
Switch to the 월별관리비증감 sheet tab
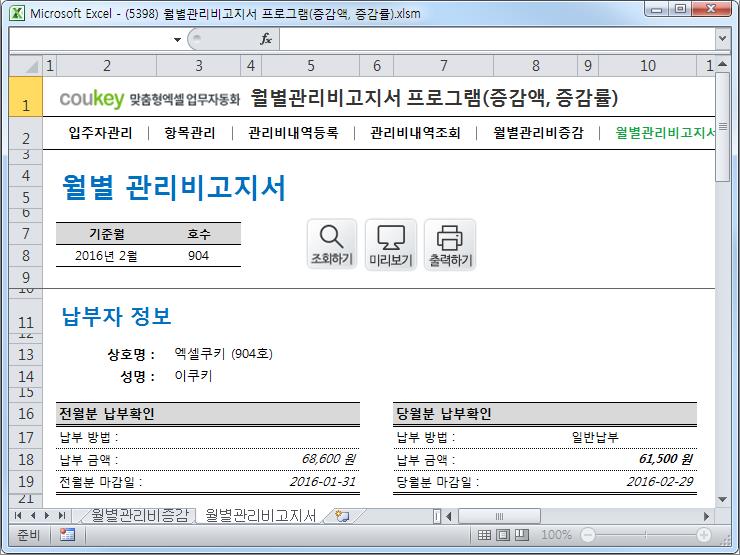[139, 515]
